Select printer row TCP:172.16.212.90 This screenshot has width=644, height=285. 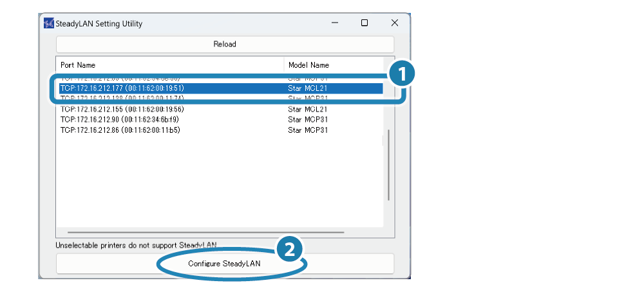[221, 120]
